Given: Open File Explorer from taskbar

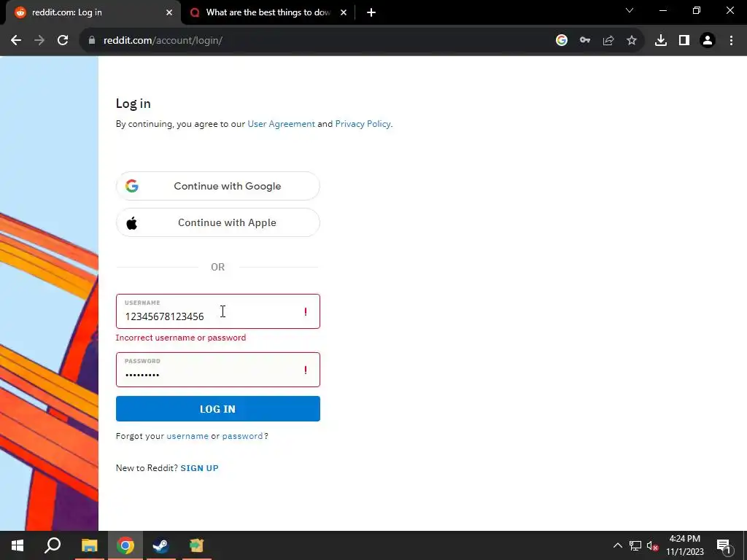Looking at the screenshot, I should [90, 545].
